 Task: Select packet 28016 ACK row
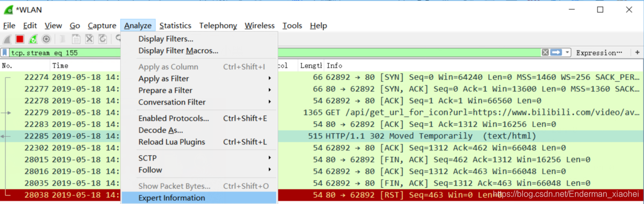322,171
